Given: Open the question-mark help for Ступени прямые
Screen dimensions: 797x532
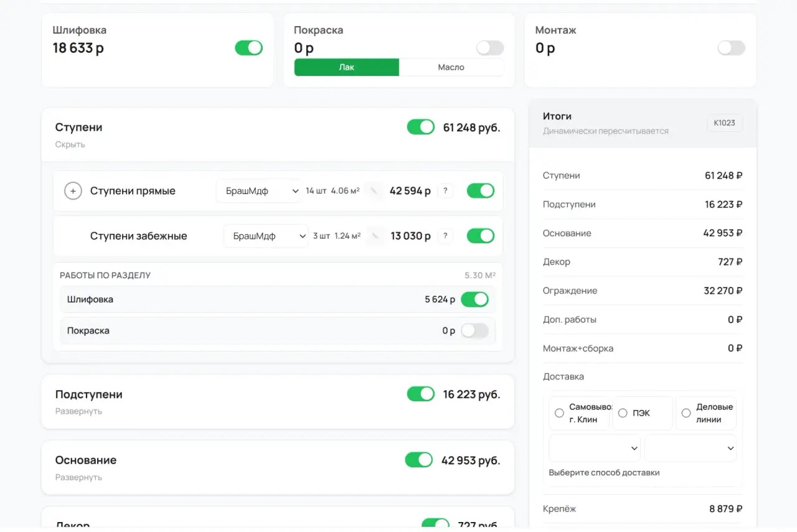Looking at the screenshot, I should [x=445, y=191].
